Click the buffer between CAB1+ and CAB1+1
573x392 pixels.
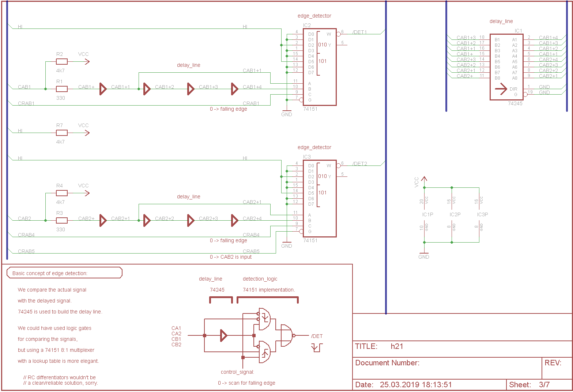(103, 89)
